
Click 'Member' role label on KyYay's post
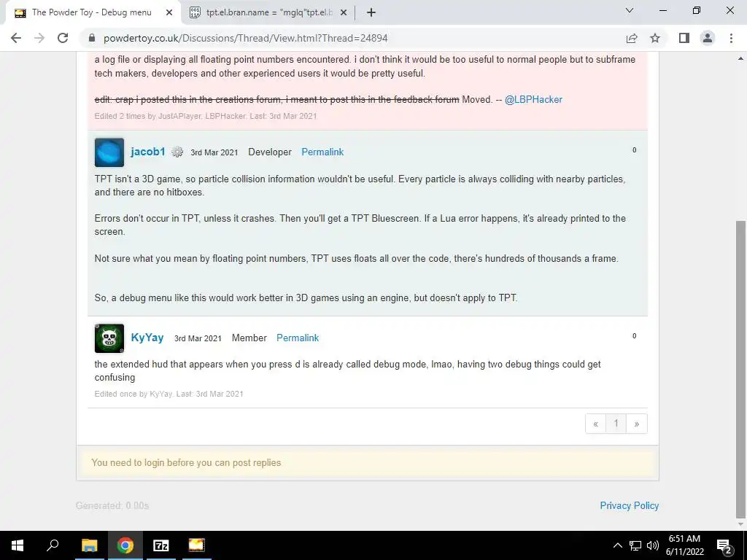pyautogui.click(x=249, y=338)
